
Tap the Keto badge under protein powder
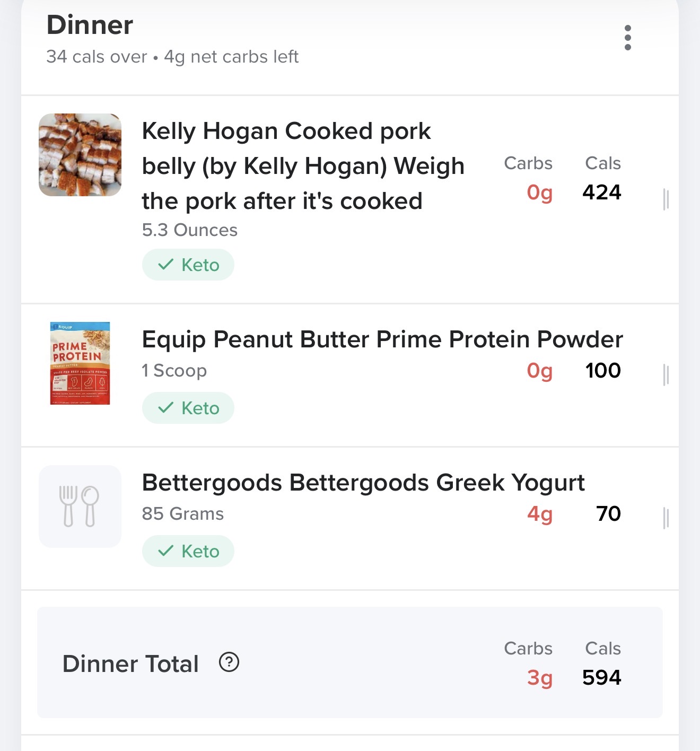point(188,408)
